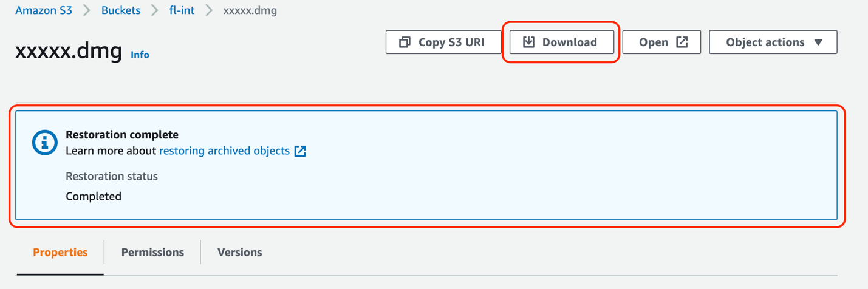868x289 pixels.
Task: Click the external-link icon on the Open button
Action: [682, 42]
